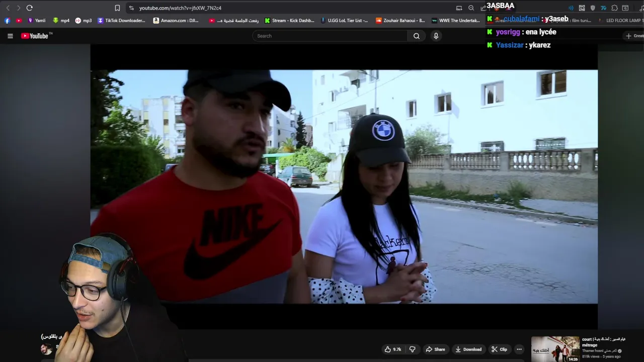The width and height of the screenshot is (644, 362).
Task: Open the WWE The Undertaker bookmark
Action: 456,21
